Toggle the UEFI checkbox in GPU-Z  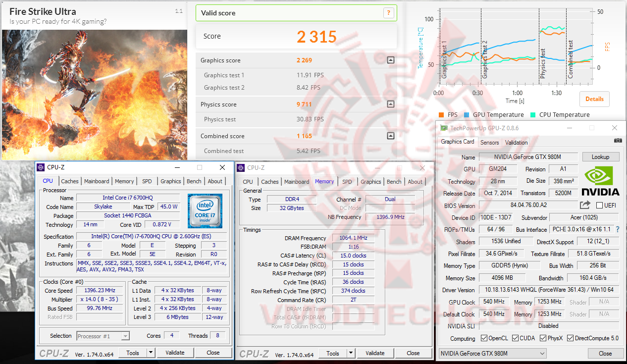pyautogui.click(x=600, y=205)
